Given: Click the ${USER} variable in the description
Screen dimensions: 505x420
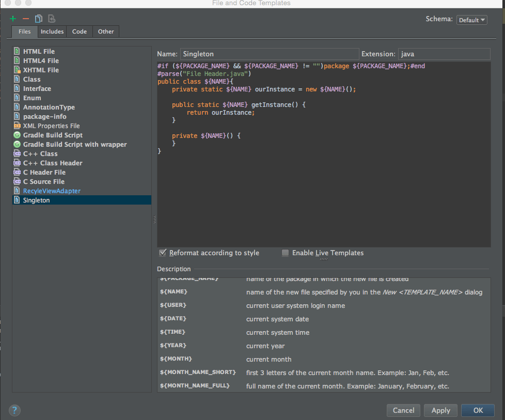Looking at the screenshot, I should 173,305.
